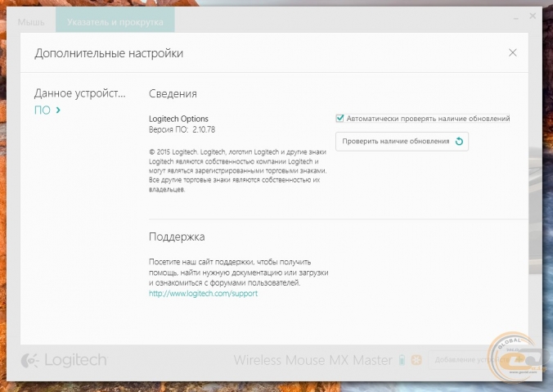This screenshot has width=553, height=392.
Task: Click the battery status icon
Action: point(402,360)
